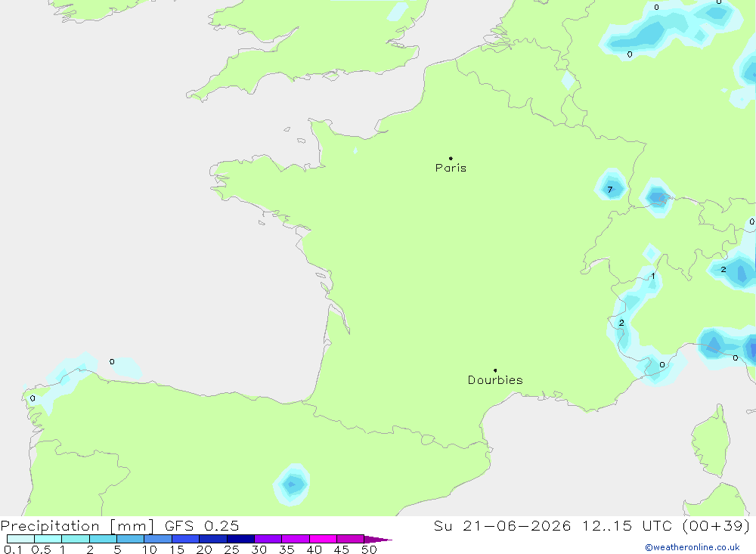Pick the 0.5–1 mm legend swatch

[x=48, y=539]
